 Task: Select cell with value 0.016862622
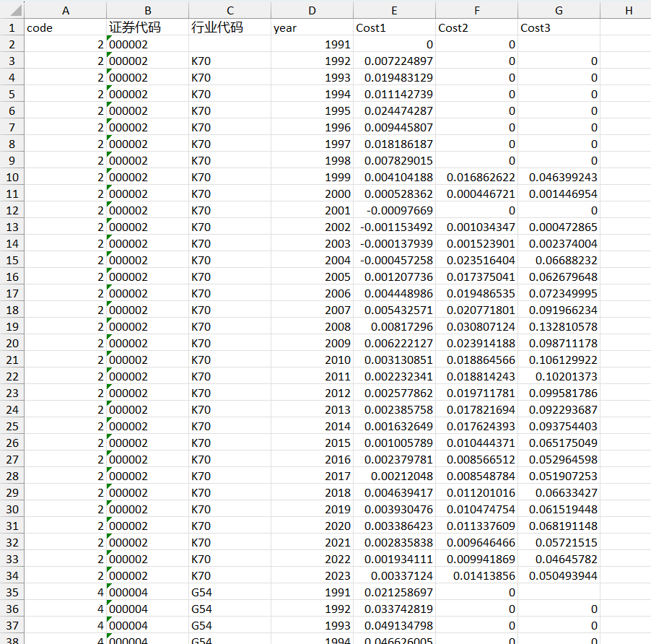[x=476, y=178]
